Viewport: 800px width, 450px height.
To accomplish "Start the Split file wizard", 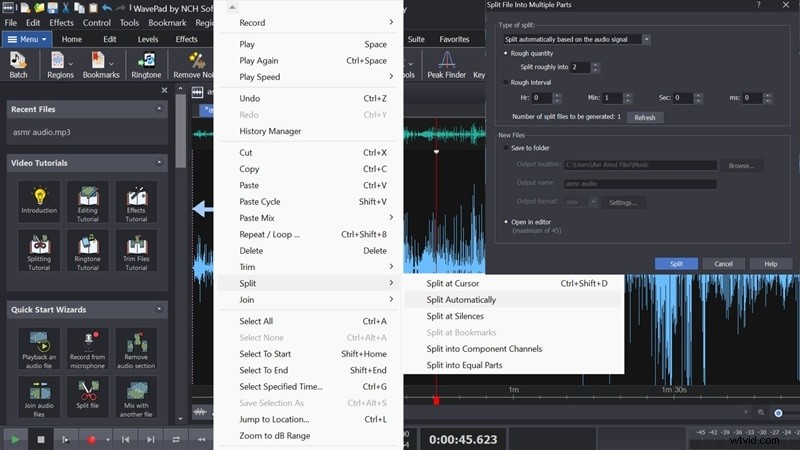I will tap(88, 397).
